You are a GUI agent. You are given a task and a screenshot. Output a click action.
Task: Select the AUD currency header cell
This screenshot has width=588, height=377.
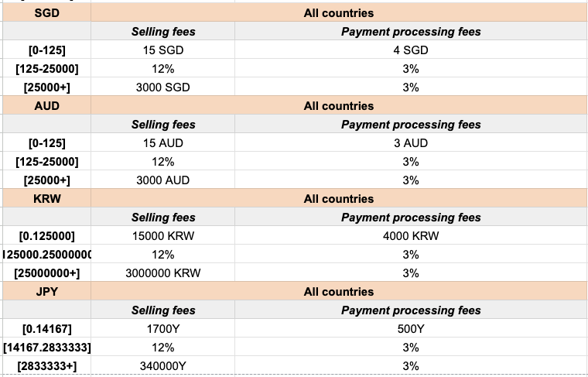pyautogui.click(x=46, y=106)
